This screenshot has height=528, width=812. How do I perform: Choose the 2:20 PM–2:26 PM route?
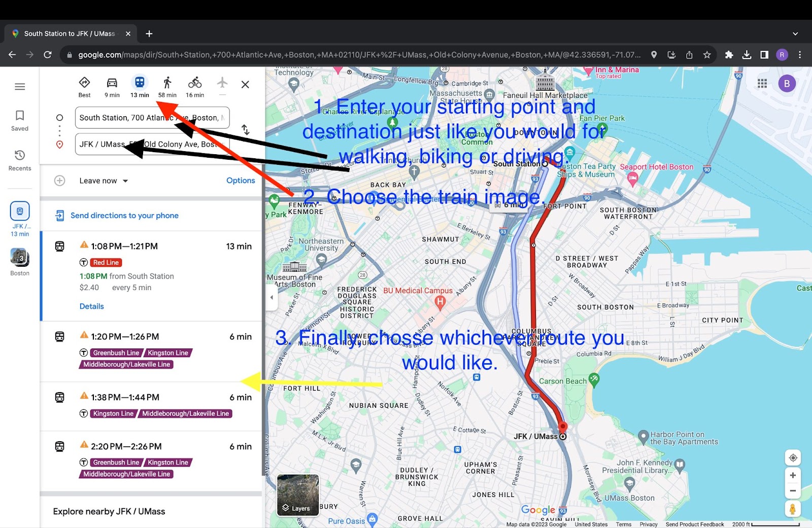click(152, 461)
